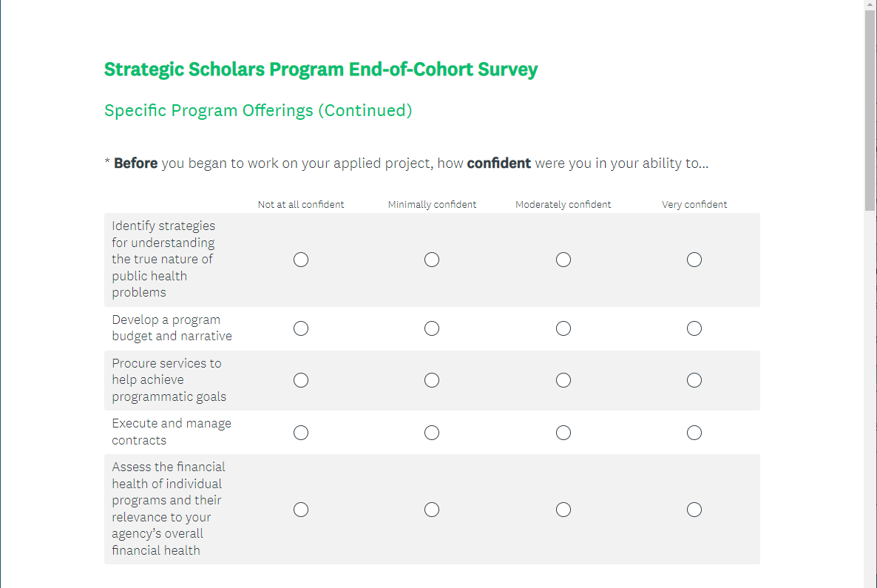This screenshot has width=877, height=588.
Task: Select 'Not at all confident' for Assess financial health
Action: pyautogui.click(x=301, y=510)
